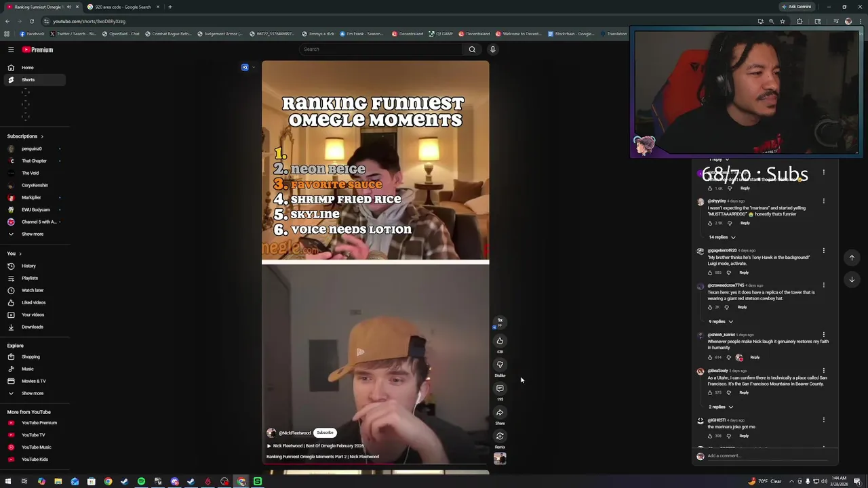Reply to the @shiloh_katriel comment
Screen dimensions: 868x488
tap(755, 357)
